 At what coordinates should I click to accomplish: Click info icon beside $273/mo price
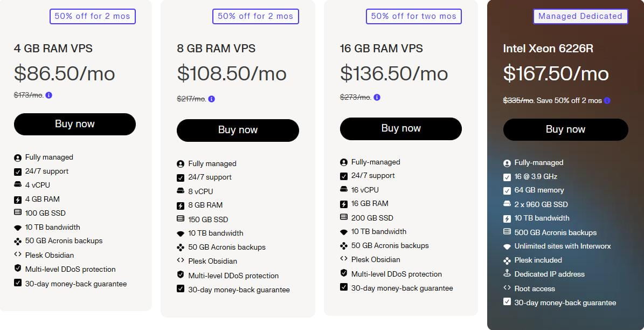(377, 98)
